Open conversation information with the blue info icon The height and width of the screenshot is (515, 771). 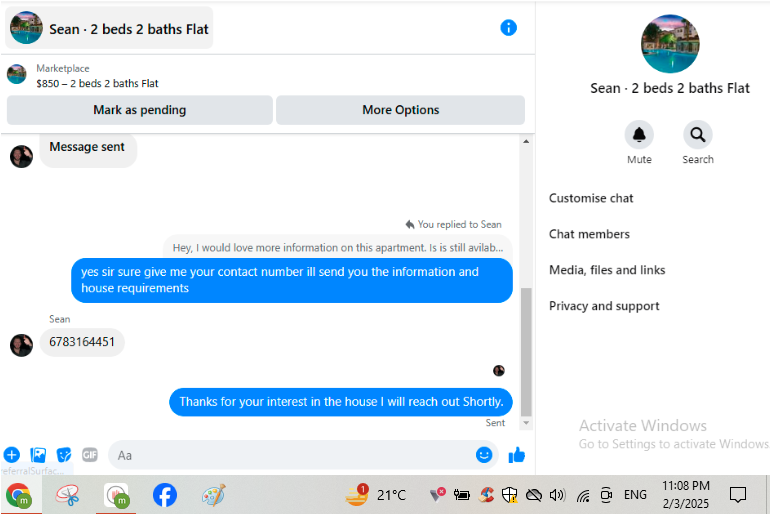click(x=508, y=28)
